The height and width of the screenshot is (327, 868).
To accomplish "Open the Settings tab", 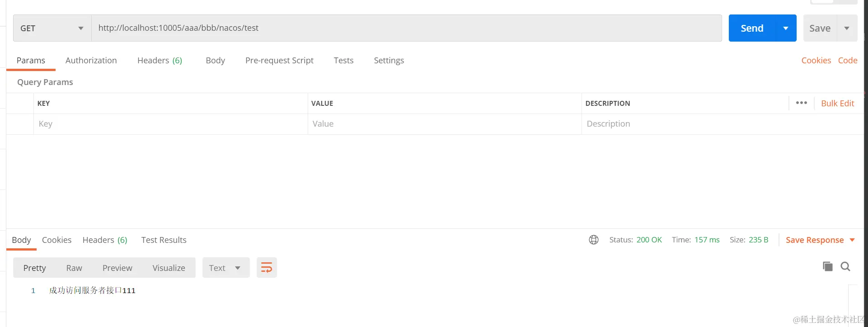I will tap(389, 60).
